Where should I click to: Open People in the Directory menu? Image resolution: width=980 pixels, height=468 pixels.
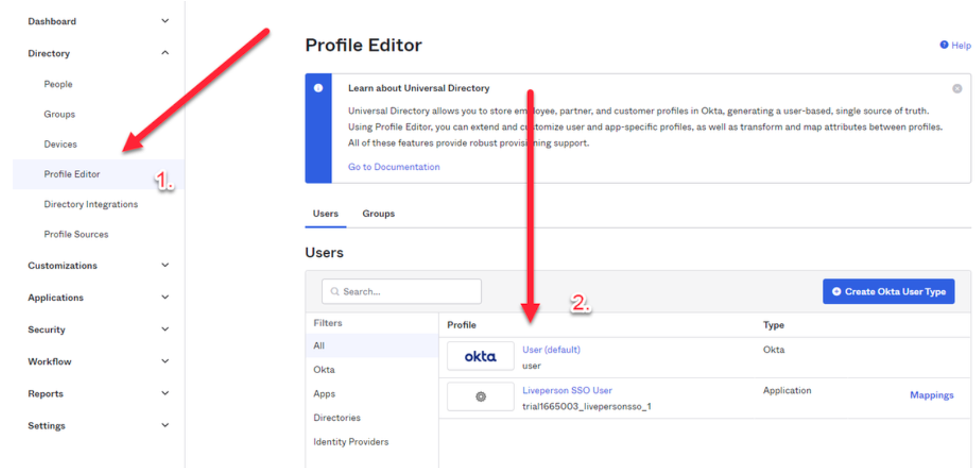pos(58,84)
